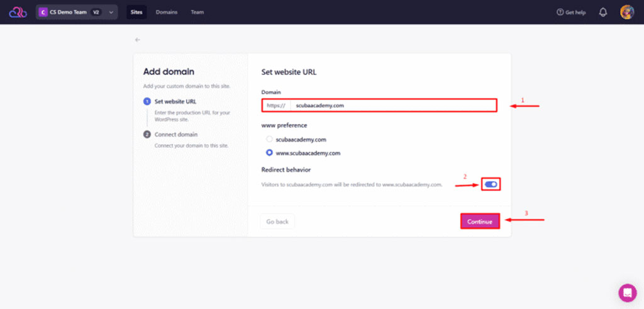Screen dimensions: 644x309
Task: Click into the Domain input field
Action: pyautogui.click(x=379, y=105)
